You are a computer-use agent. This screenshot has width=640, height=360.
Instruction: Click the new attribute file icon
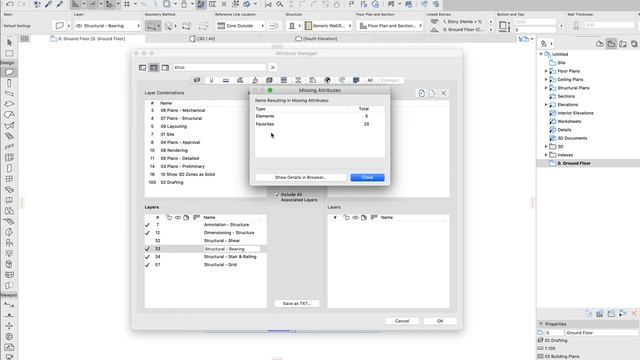421,93
